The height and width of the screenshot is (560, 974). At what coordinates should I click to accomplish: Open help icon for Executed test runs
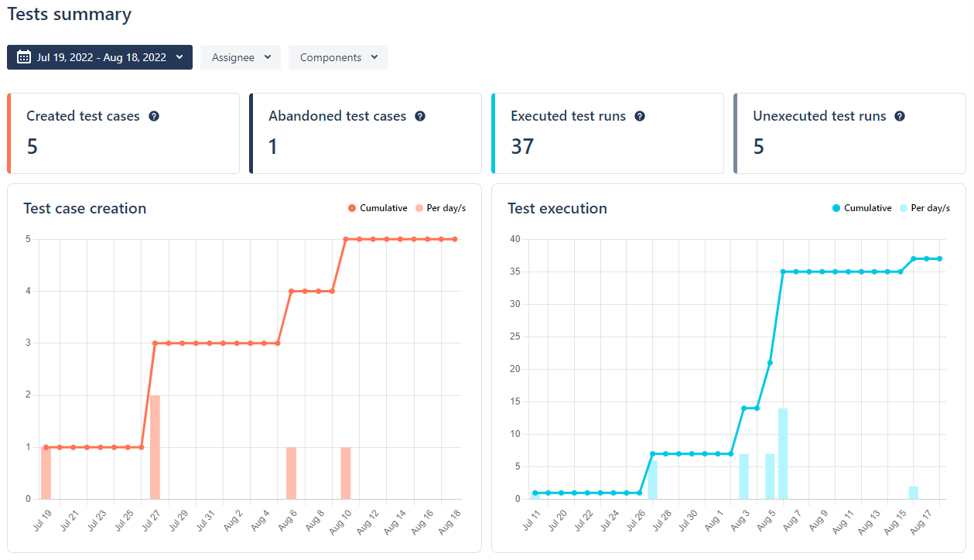tap(640, 116)
